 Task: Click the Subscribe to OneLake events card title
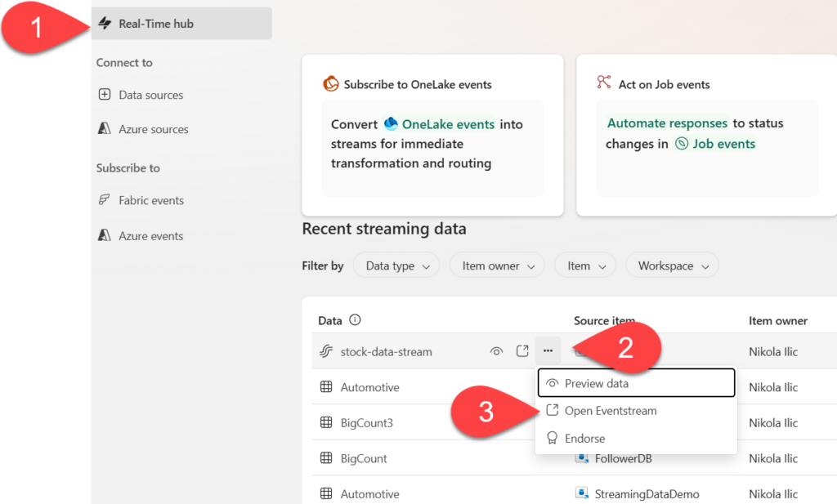pos(418,84)
